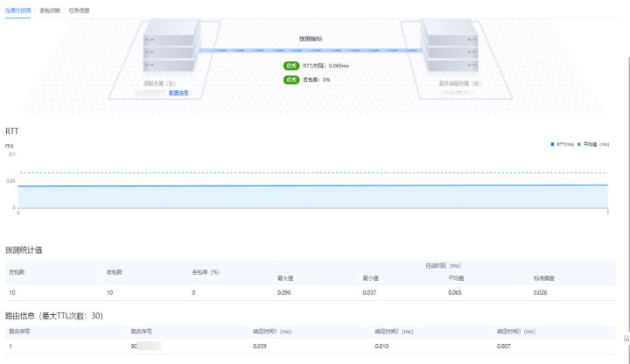Viewport: 630px width, 364px height.
Task: Click the 最大值 column header
Action: (x=285, y=278)
